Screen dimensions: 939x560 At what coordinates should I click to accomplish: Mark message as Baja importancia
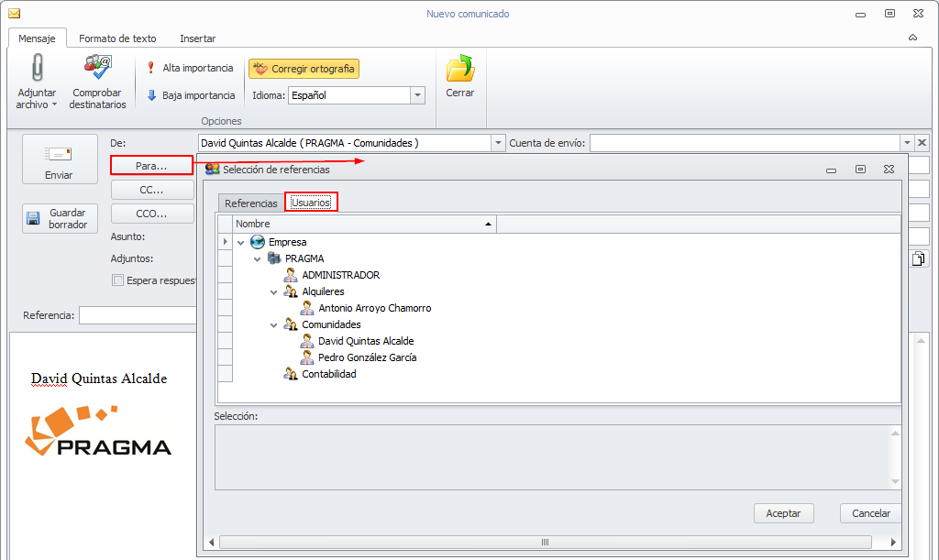tap(191, 95)
